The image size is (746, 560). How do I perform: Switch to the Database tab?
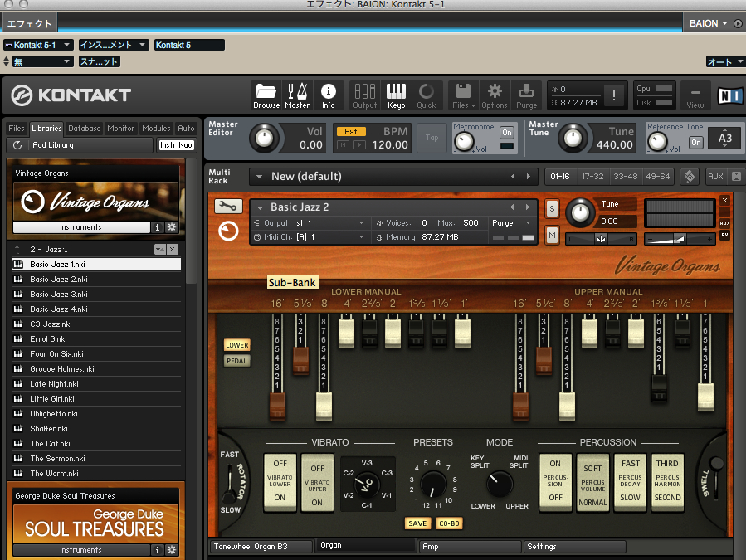pyautogui.click(x=84, y=129)
